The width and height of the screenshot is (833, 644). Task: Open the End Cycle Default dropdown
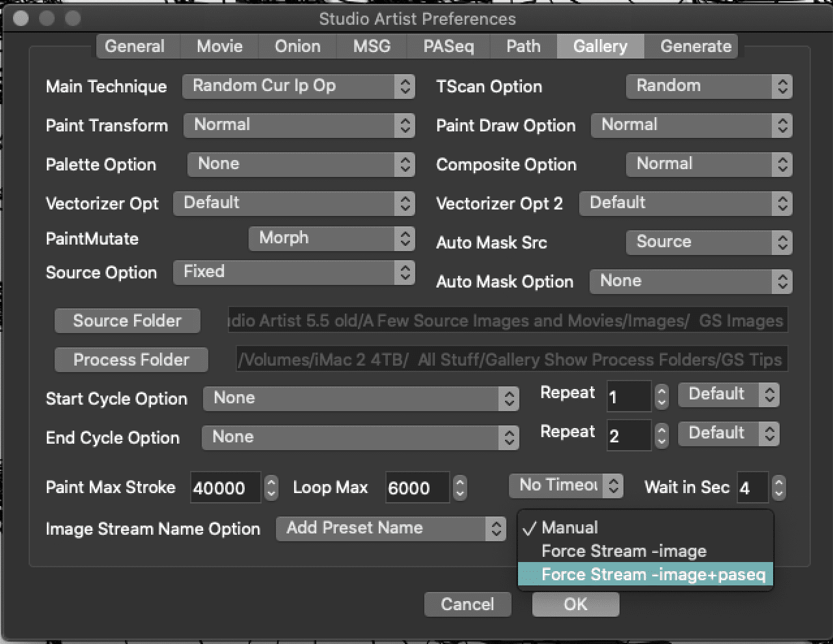[728, 434]
